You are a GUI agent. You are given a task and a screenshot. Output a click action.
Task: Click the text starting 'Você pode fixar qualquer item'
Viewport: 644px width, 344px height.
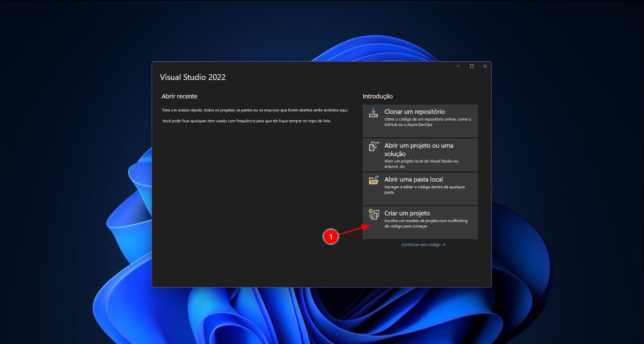pyautogui.click(x=246, y=121)
